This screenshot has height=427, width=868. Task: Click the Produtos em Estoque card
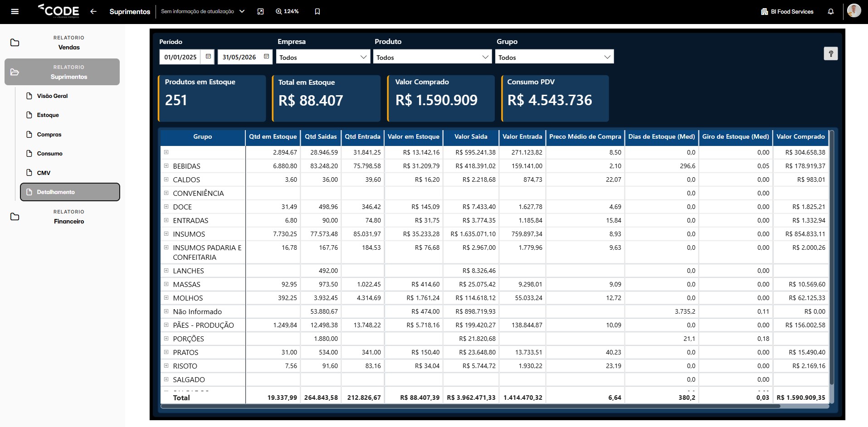[212, 98]
